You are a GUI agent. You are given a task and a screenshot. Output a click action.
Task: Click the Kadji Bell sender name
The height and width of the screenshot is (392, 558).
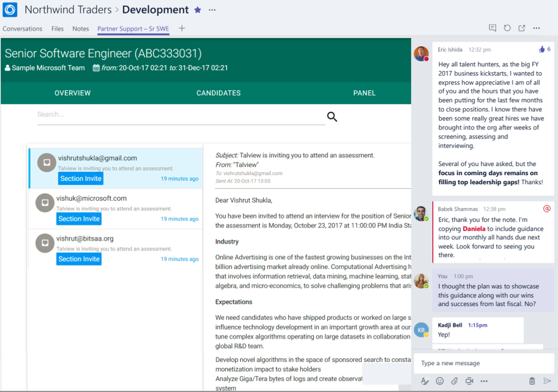pyautogui.click(x=450, y=325)
